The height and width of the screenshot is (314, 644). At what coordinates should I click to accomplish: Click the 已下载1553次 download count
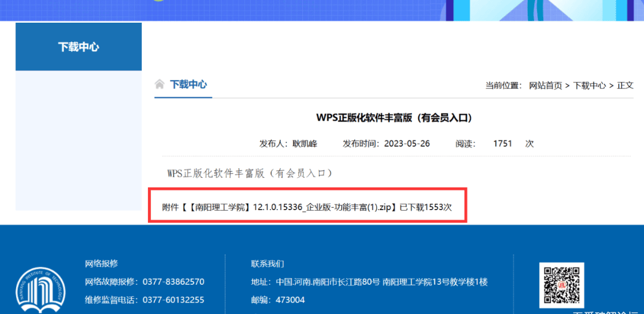426,207
